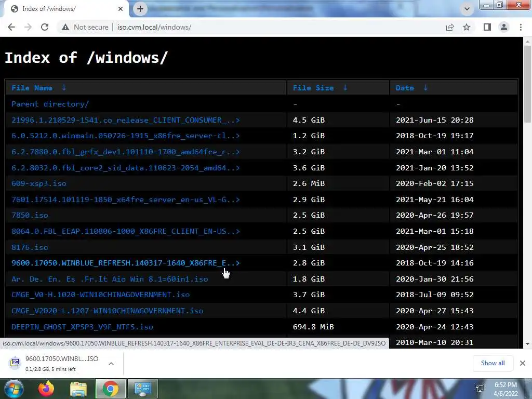The image size is (532, 399).
Task: Click the scrollbar down arrow
Action: click(x=527, y=344)
